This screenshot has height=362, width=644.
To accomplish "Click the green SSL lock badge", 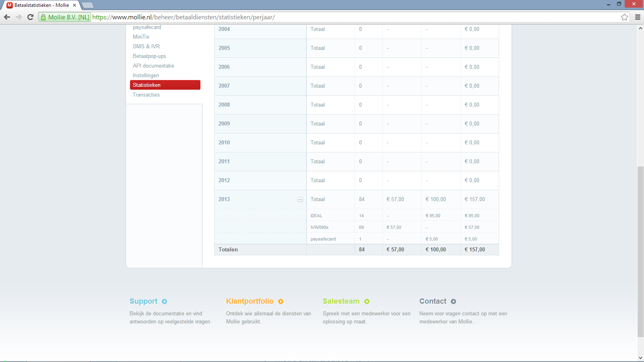I will 64,17.
